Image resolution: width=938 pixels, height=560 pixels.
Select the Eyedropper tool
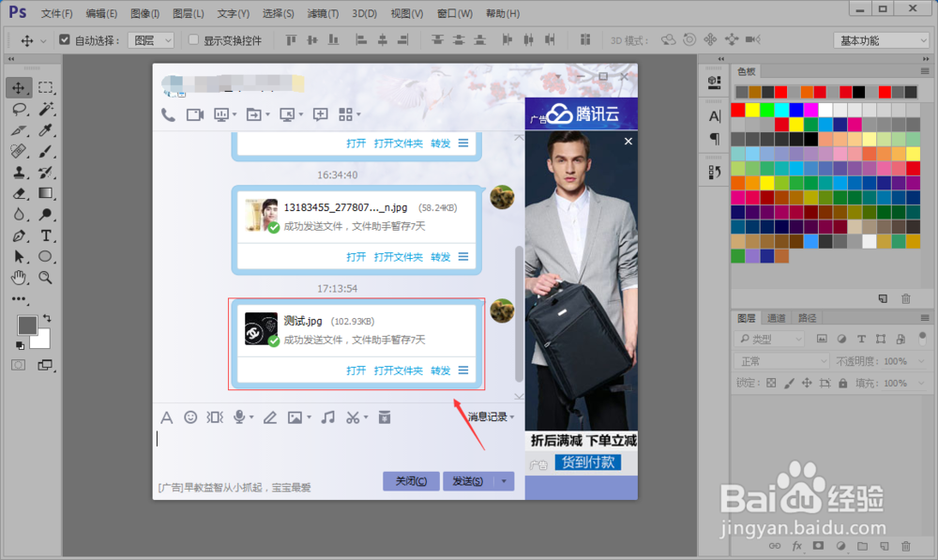click(45, 129)
